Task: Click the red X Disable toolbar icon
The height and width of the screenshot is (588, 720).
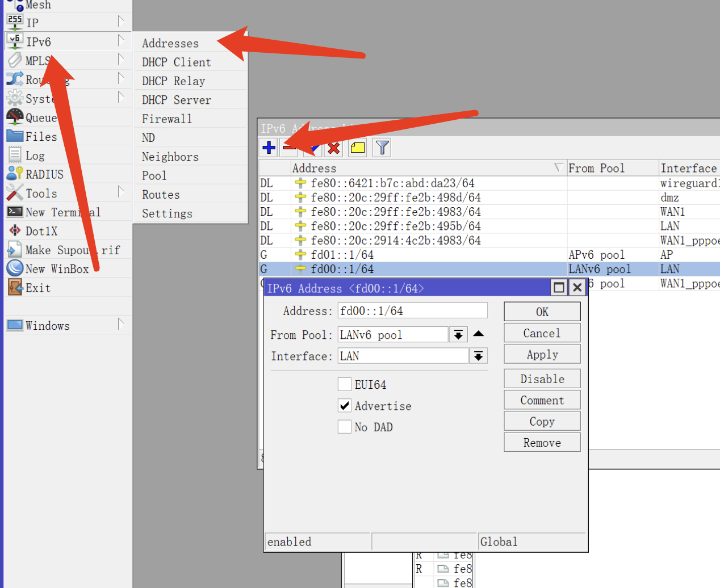Action: click(334, 148)
